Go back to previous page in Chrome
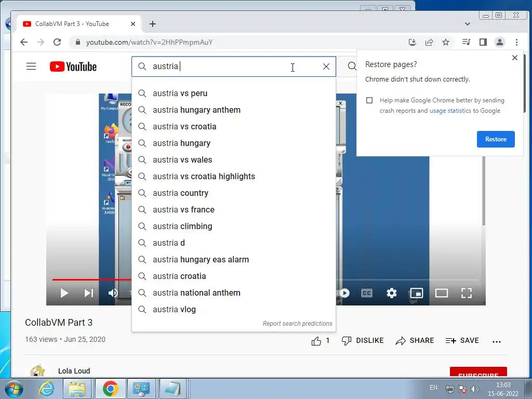 (24, 42)
